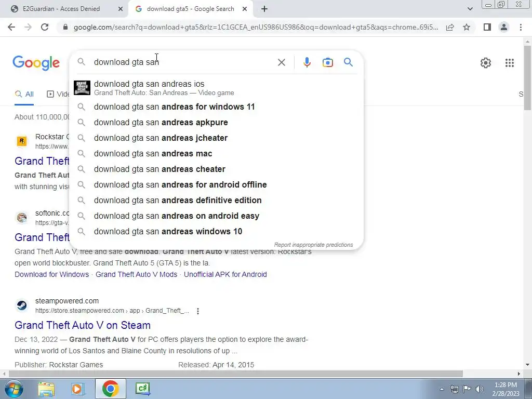The height and width of the screenshot is (399, 532).
Task: Click the browser back arrow
Action: point(11,27)
